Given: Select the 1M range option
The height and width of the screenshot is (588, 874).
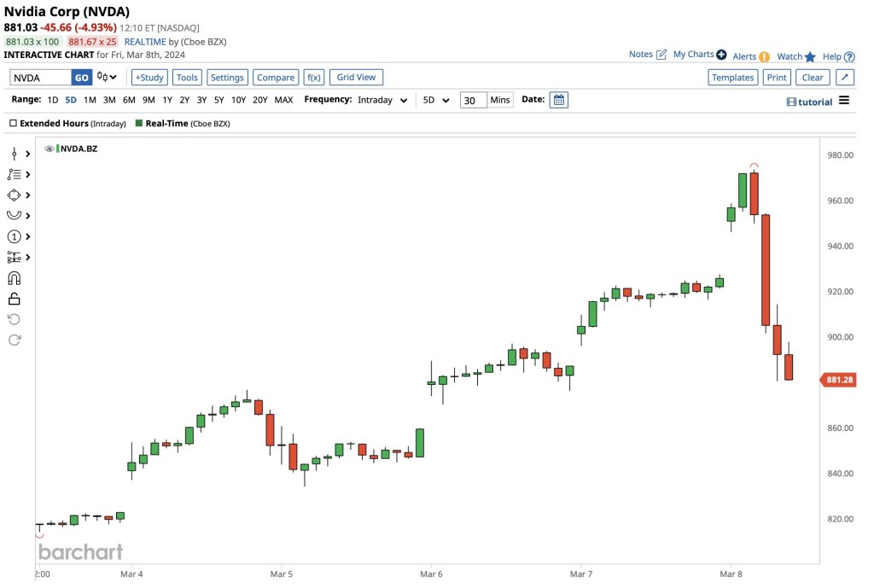Looking at the screenshot, I should [90, 100].
